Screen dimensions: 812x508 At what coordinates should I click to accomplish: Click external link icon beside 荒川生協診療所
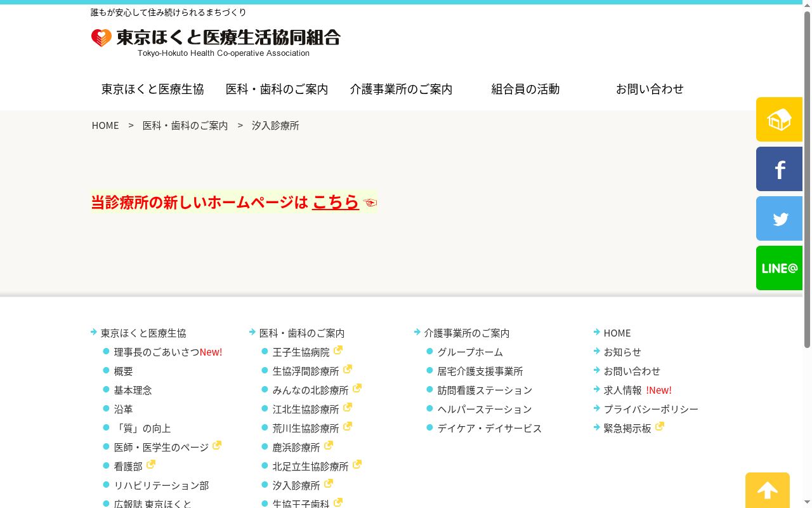point(348,426)
